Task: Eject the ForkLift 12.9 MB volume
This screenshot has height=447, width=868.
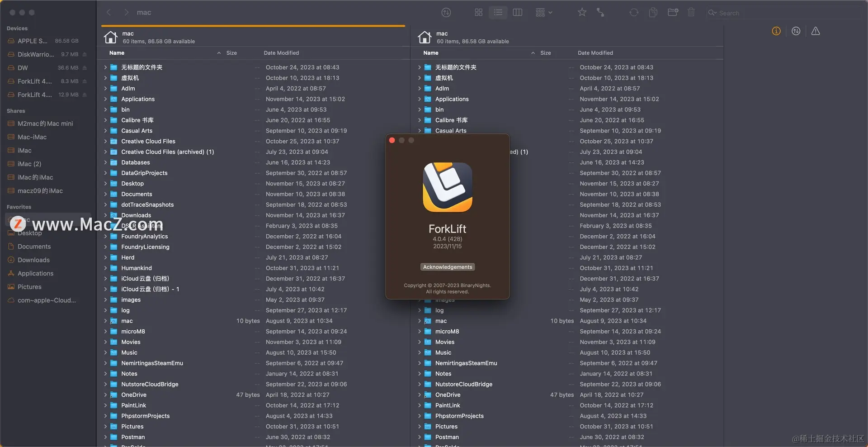Action: click(x=85, y=95)
